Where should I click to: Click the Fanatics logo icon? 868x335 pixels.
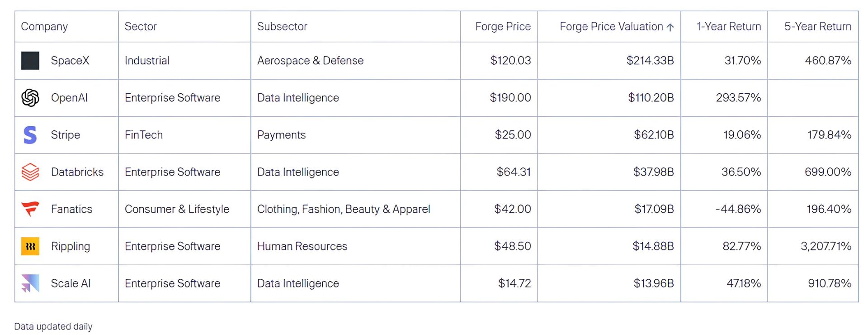(x=30, y=209)
